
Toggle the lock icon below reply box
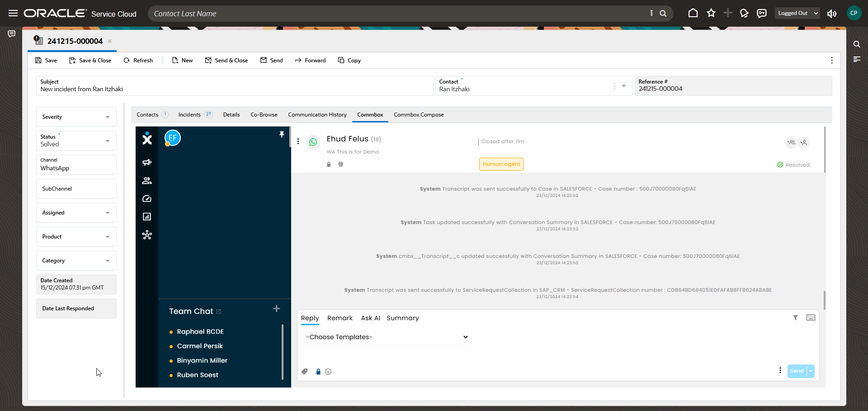(318, 372)
